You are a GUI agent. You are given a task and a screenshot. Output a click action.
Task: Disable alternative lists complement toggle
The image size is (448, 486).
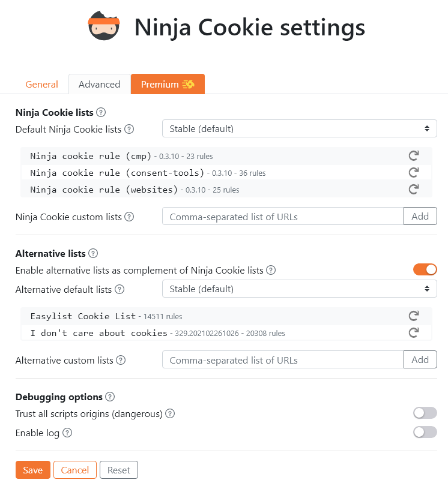tap(425, 270)
